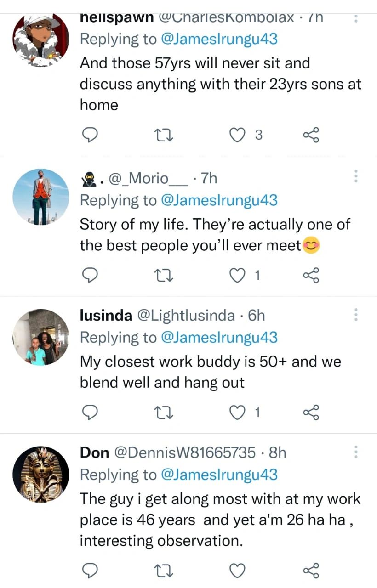
Task: Open more options menu on Don's tweet
Action: coord(355,452)
